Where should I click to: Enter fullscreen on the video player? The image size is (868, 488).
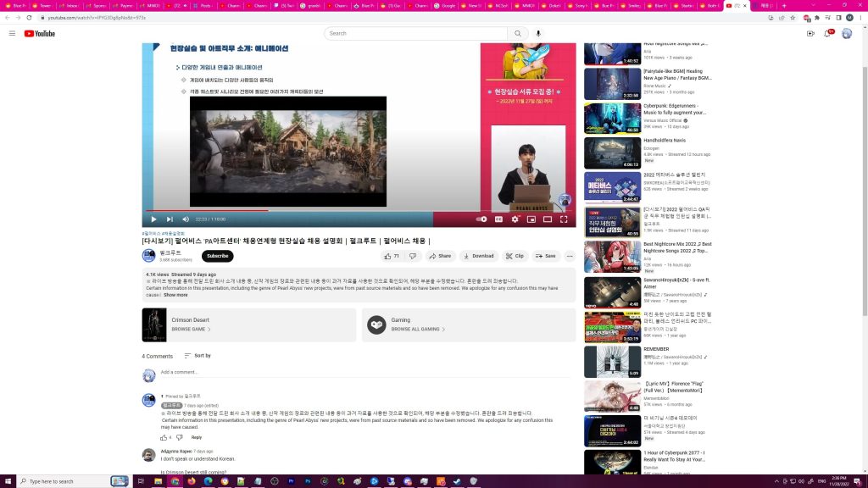564,219
